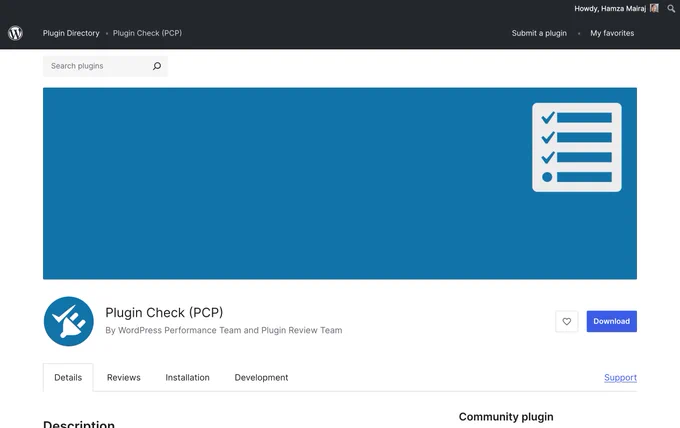Screen dimensions: 680x428
Task: Click the Description heading
Action: pyautogui.click(x=79, y=424)
